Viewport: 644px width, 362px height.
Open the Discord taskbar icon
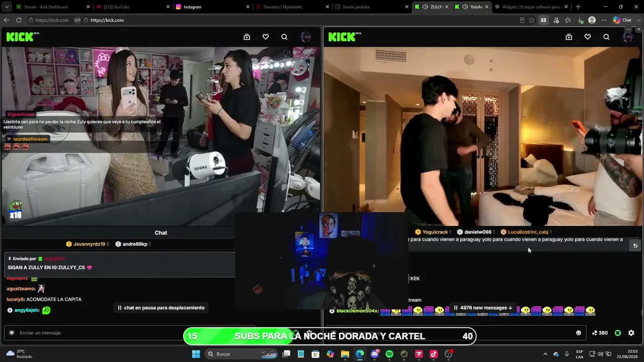tap(374, 354)
